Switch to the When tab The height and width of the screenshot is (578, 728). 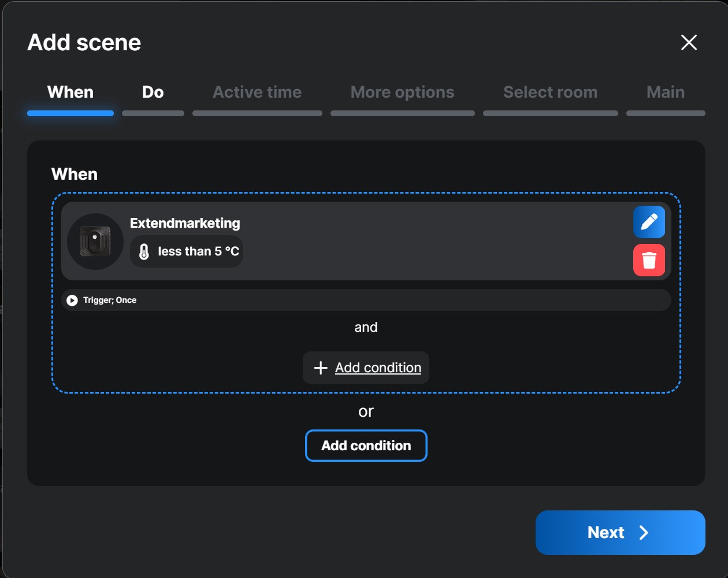pyautogui.click(x=70, y=92)
